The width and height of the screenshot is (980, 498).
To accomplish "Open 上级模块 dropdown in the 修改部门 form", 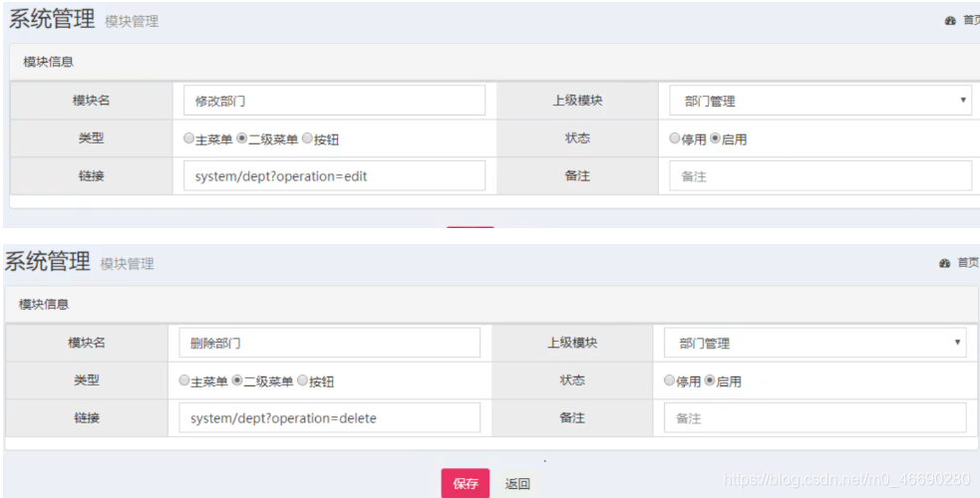I will (820, 101).
